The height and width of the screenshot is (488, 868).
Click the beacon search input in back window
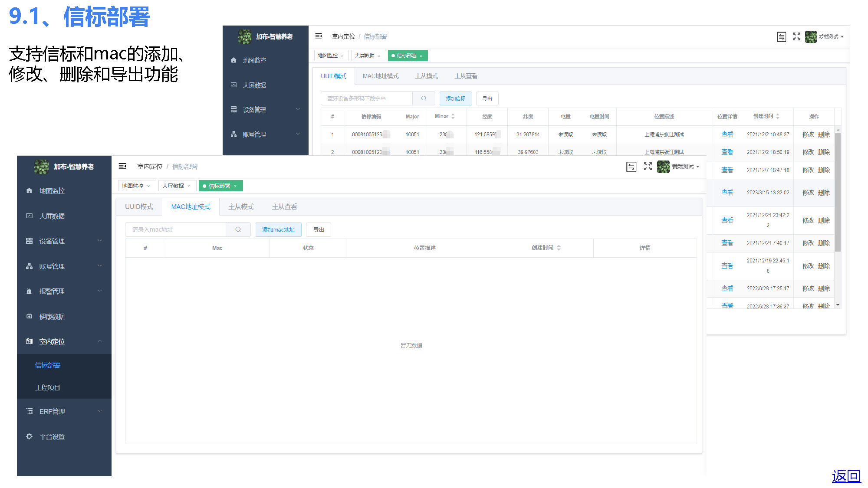(367, 98)
